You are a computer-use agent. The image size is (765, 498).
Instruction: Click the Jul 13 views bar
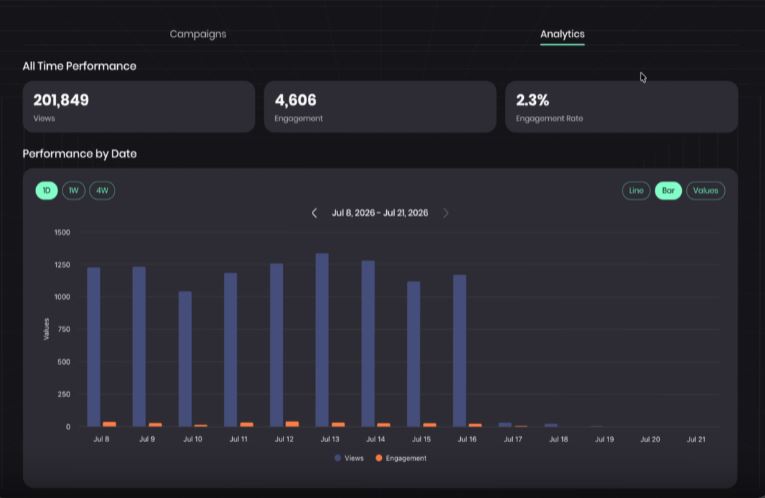coord(322,340)
